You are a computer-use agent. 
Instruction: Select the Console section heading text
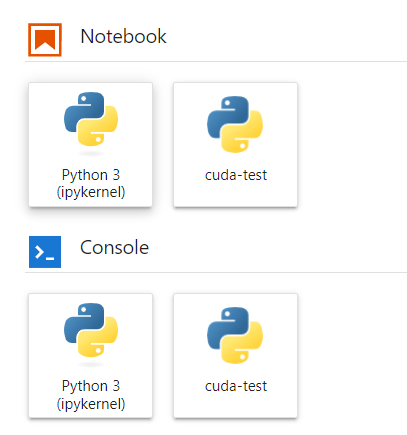pos(114,247)
